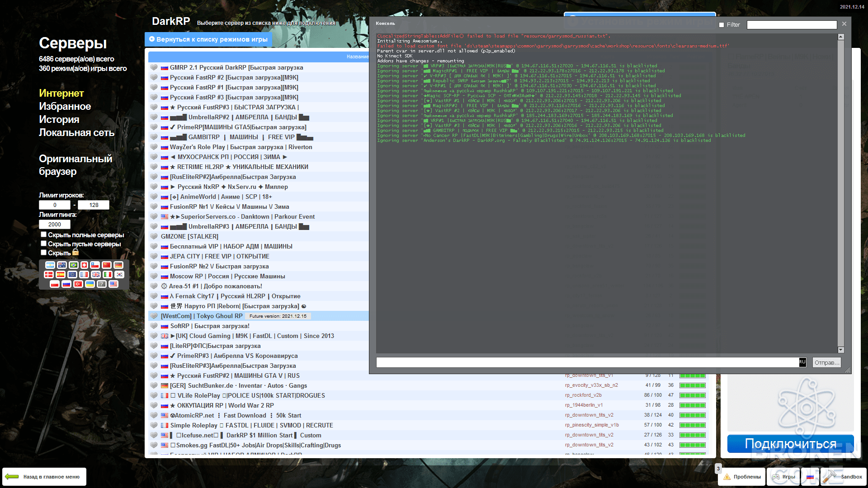Toggle hide password-protected servers checkbox

[43, 253]
